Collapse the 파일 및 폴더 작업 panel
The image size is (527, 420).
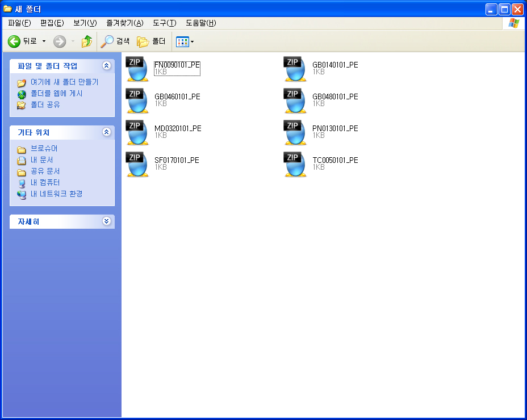click(107, 65)
